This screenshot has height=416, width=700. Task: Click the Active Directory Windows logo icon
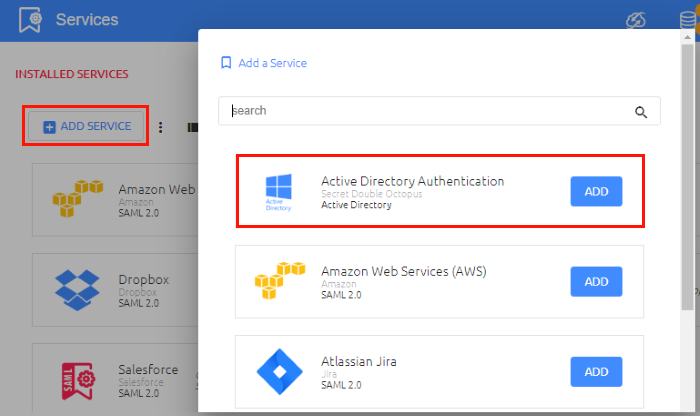(279, 192)
